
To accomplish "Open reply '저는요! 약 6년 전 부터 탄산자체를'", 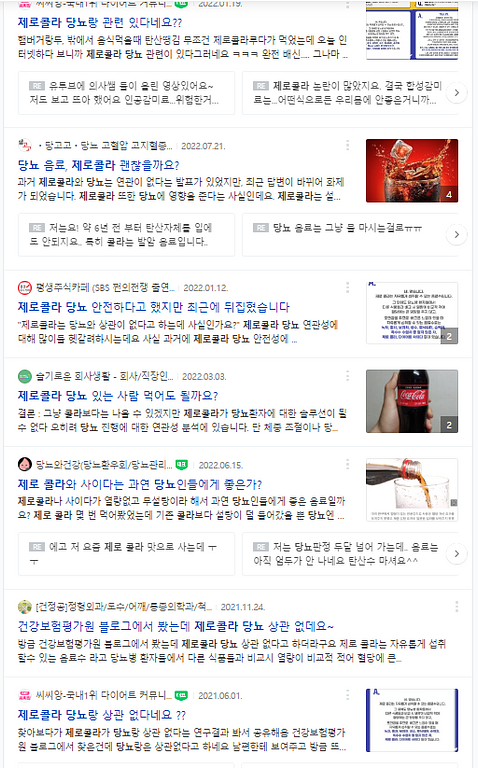I will pos(126,235).
